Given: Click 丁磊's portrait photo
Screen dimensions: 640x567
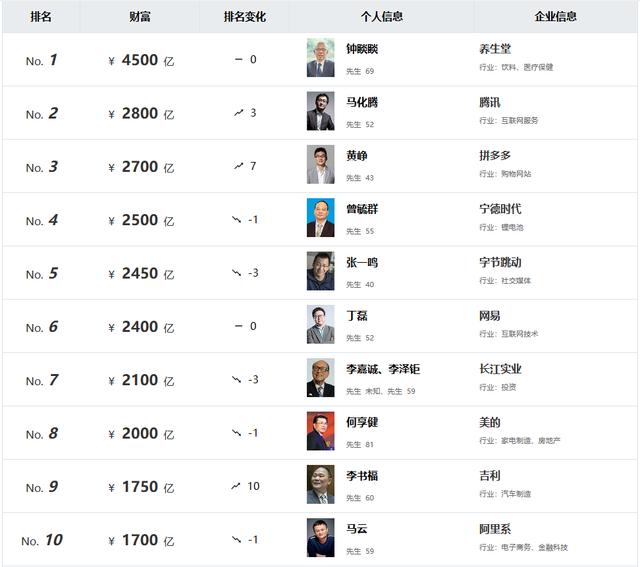Looking at the screenshot, I should coord(320,324).
